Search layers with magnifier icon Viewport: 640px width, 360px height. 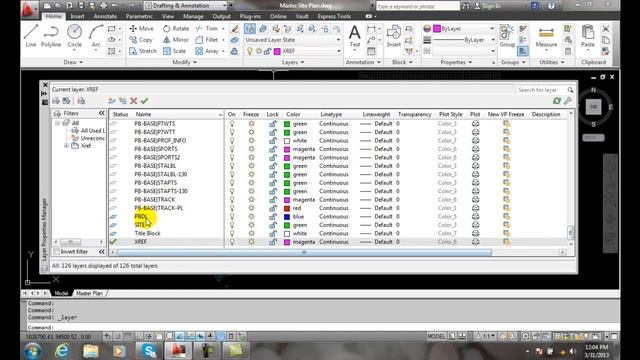pos(570,90)
